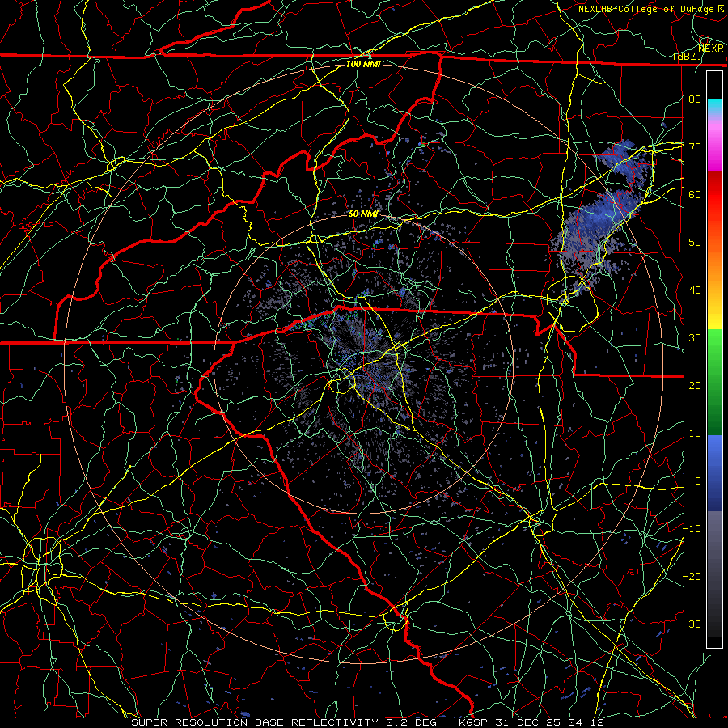Click the 50 value on the dBZ scale
The width and height of the screenshot is (728, 728).
695,243
